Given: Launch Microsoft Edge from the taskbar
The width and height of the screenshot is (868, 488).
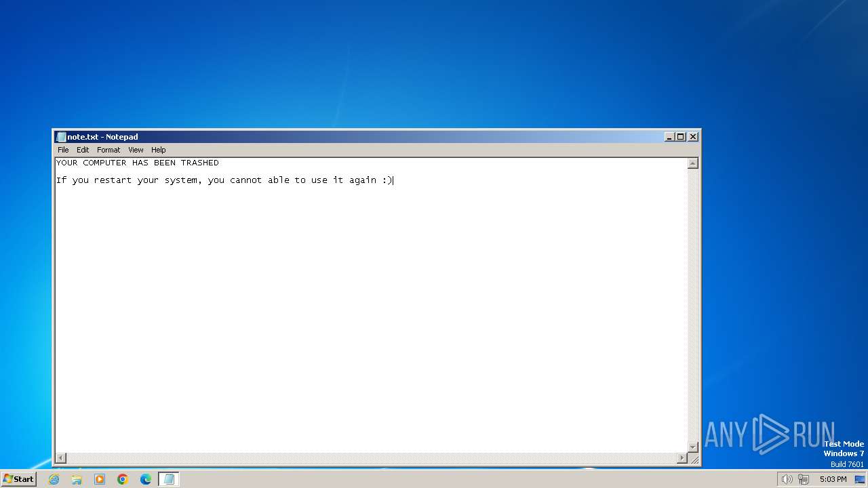Looking at the screenshot, I should tap(146, 479).
